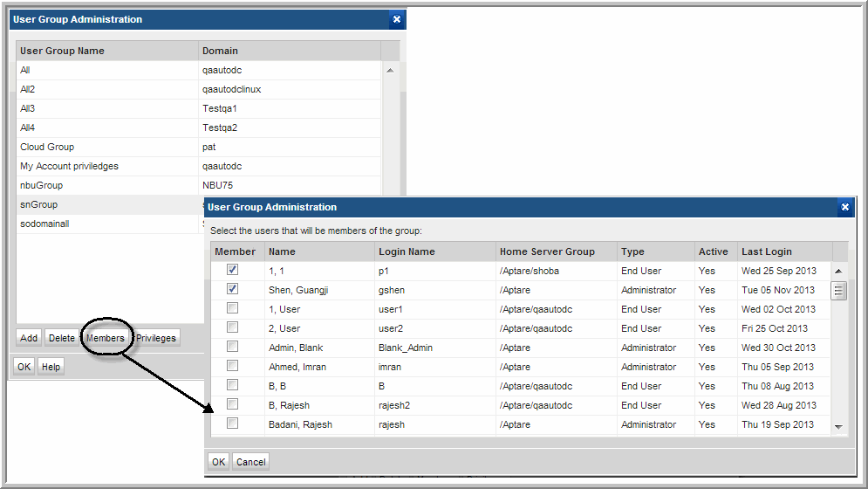Select the Cloud Group row
The width and height of the screenshot is (868, 489).
[47, 147]
